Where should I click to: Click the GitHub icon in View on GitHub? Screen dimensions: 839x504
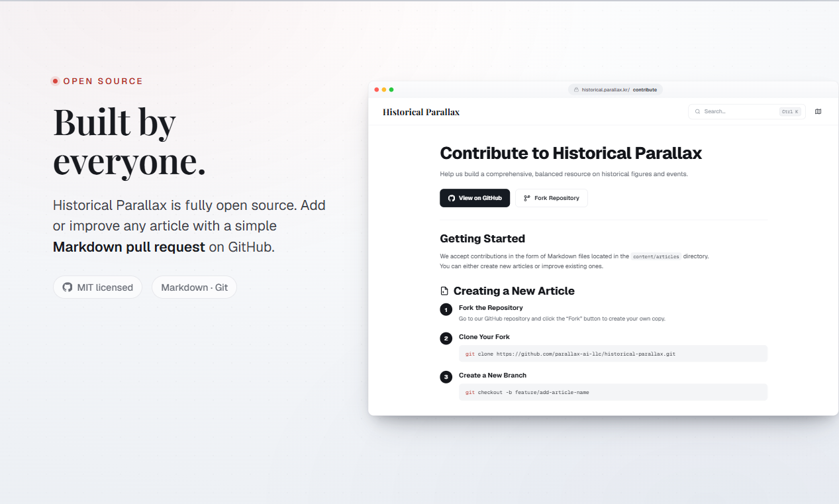[x=452, y=198]
